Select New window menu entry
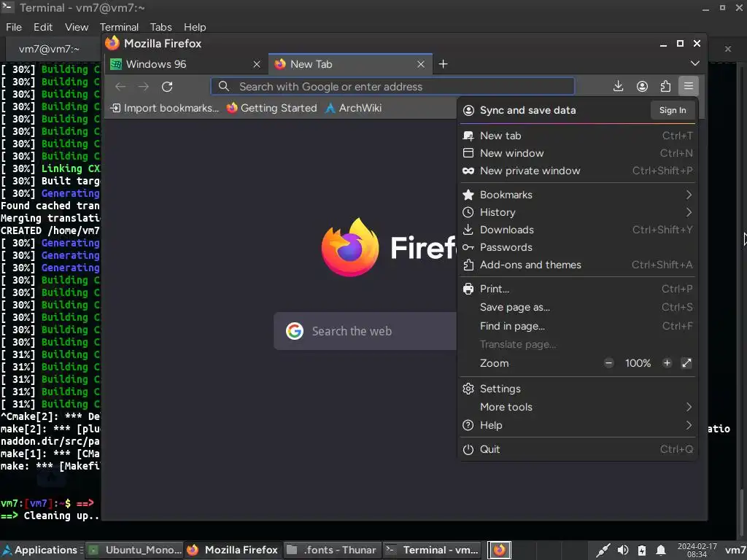The width and height of the screenshot is (747, 560). pyautogui.click(x=578, y=153)
